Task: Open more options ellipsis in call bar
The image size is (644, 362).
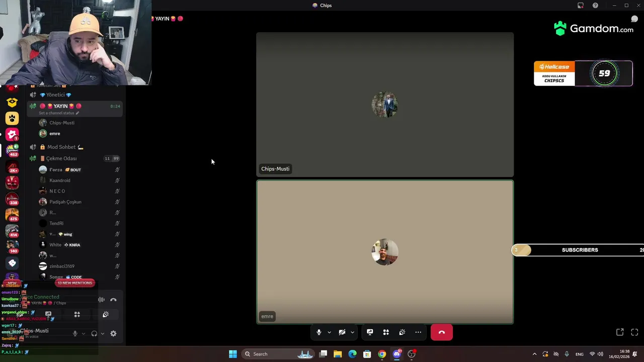Action: click(x=418, y=332)
